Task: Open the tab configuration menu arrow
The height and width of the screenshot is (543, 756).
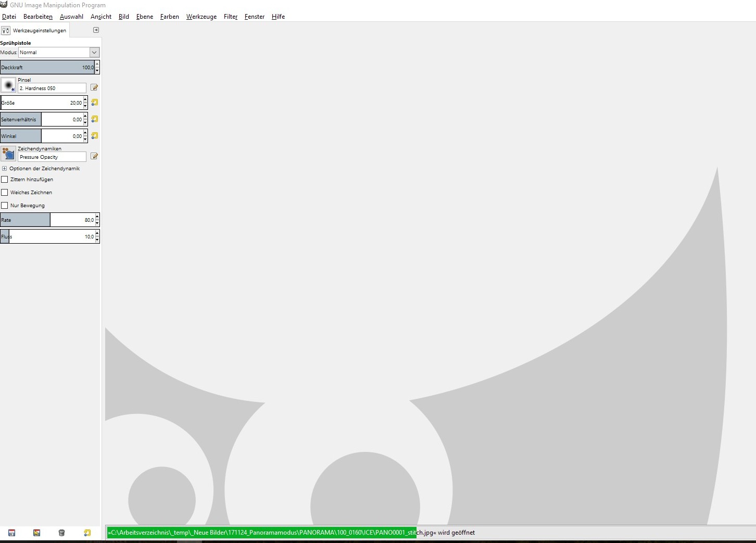Action: (x=96, y=30)
